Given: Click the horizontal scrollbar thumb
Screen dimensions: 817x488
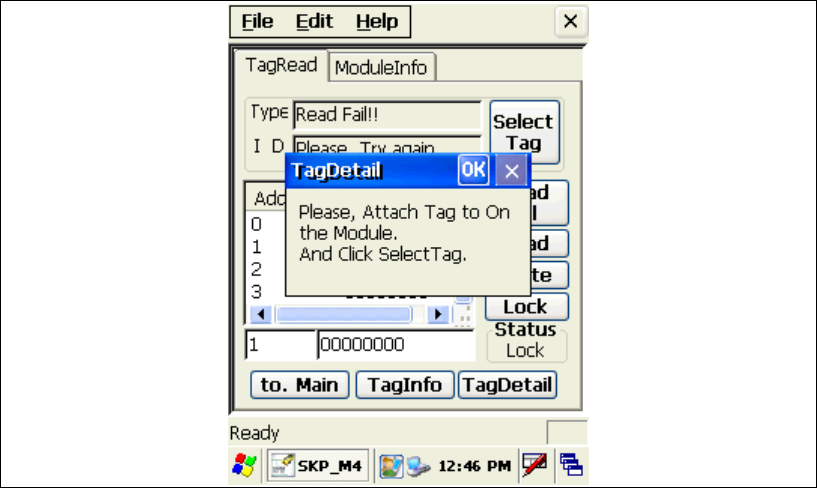Looking at the screenshot, I should pos(343,314).
